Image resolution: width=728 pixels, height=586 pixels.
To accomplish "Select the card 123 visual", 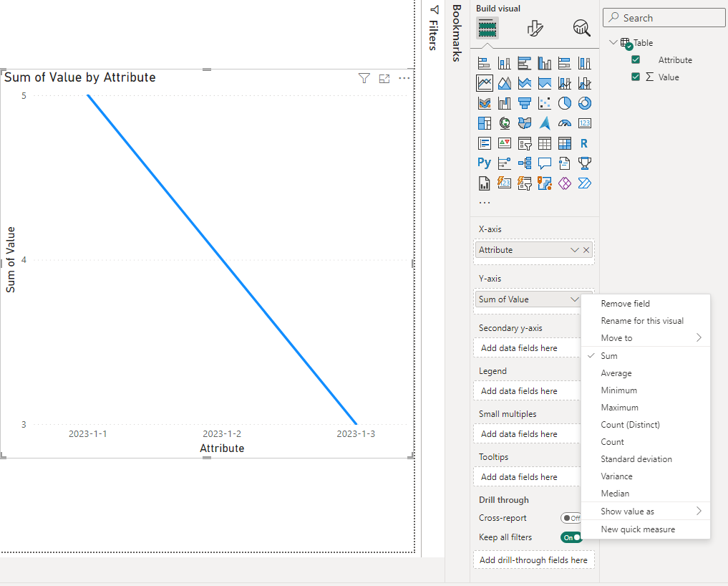I will (x=585, y=123).
